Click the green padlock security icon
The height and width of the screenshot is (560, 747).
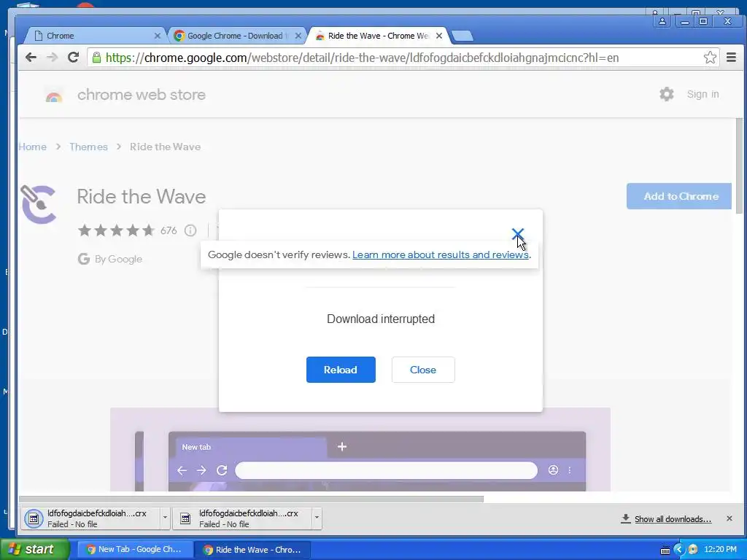coord(97,58)
